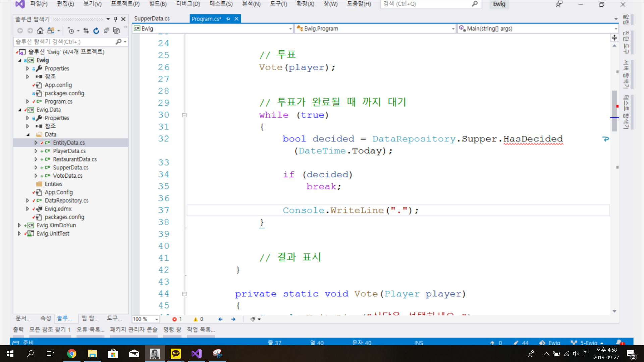Collapse the while loop code block
Viewport: 644px width, 362px height.
coord(184,115)
